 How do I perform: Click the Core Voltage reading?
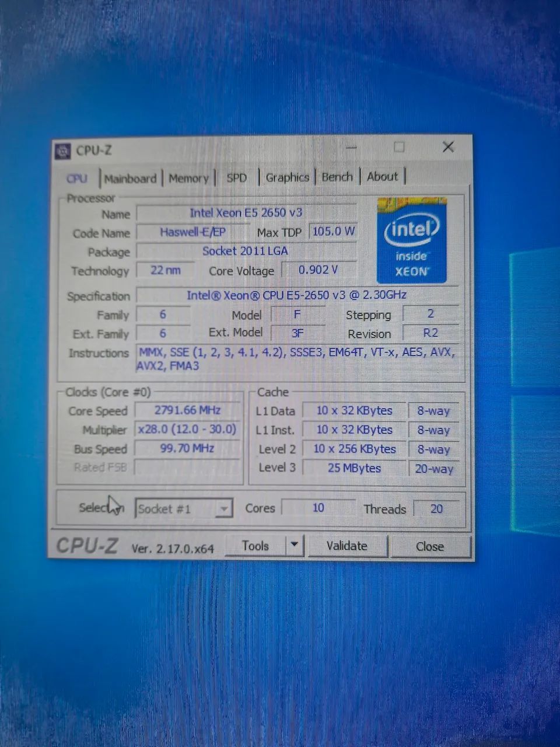pos(317,270)
